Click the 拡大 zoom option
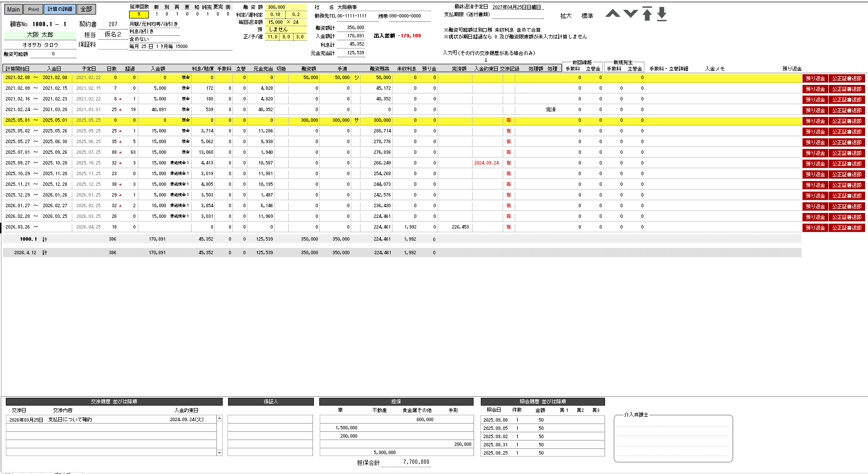 pyautogui.click(x=566, y=16)
